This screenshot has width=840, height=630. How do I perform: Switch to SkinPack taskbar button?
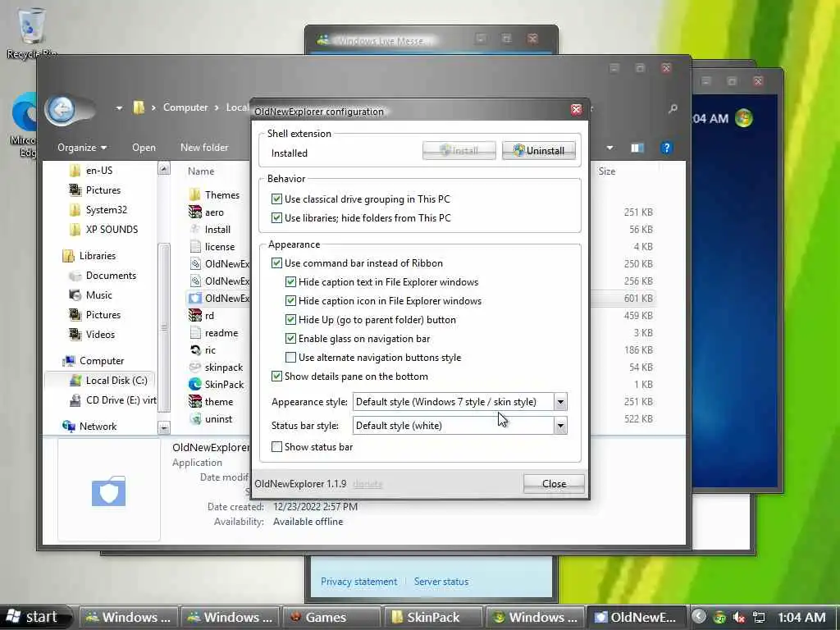[x=433, y=617]
